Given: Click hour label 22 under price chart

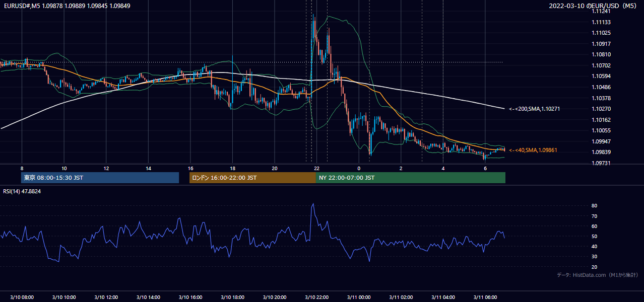Looking at the screenshot, I should click(316, 168).
